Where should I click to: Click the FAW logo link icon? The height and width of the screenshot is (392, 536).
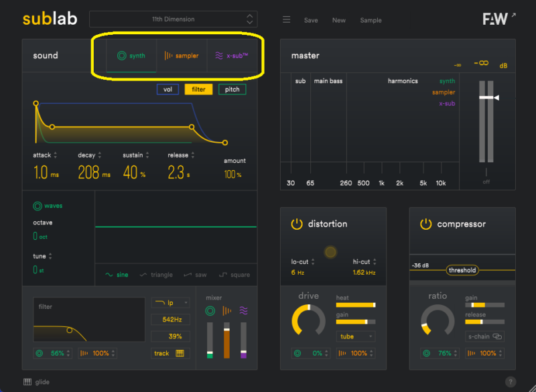(499, 19)
